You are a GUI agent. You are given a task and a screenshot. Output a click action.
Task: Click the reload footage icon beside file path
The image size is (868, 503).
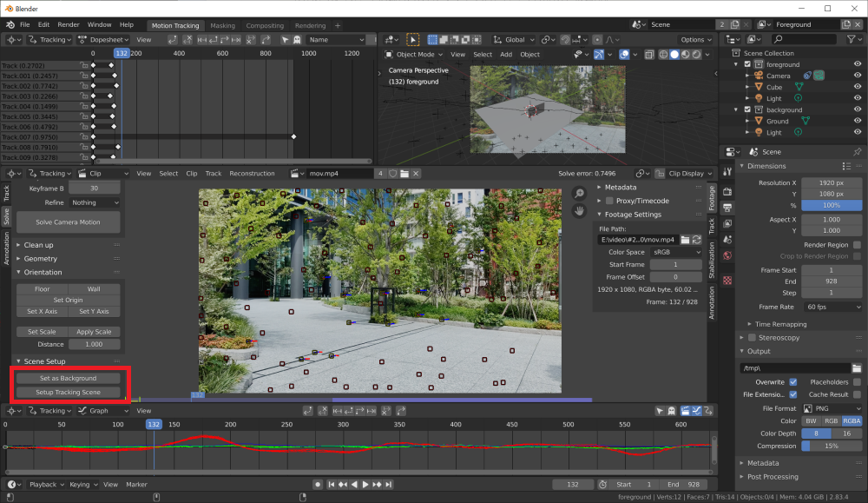(x=697, y=239)
